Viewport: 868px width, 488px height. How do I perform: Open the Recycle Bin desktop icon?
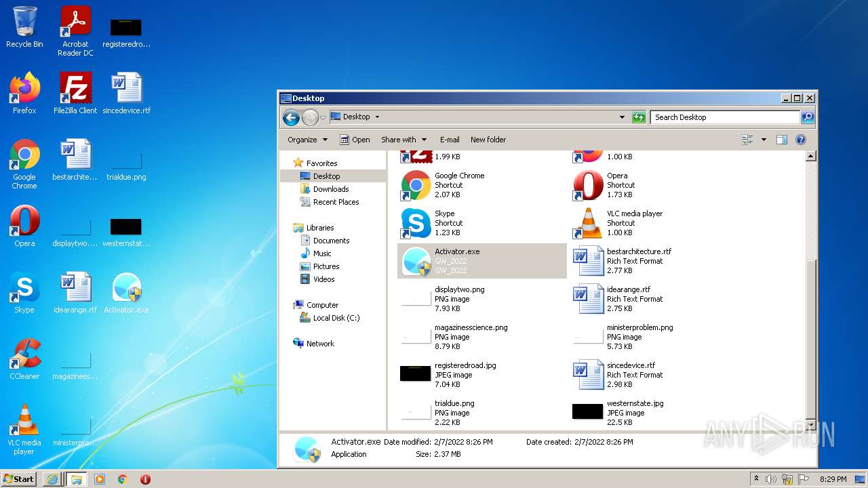pos(24,28)
